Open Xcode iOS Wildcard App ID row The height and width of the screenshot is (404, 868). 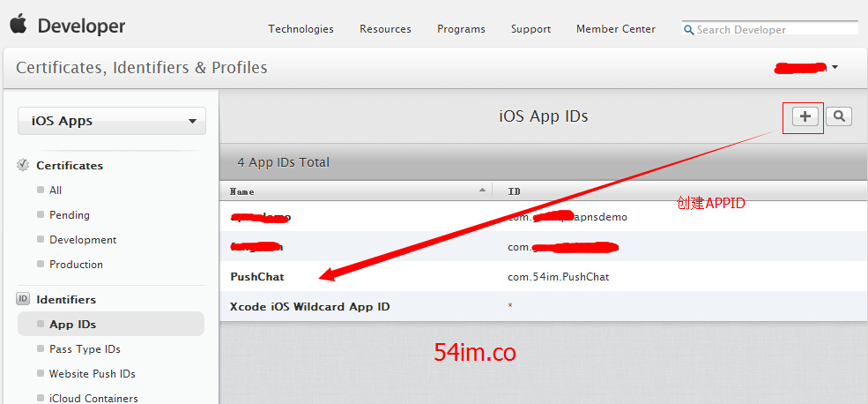point(543,306)
